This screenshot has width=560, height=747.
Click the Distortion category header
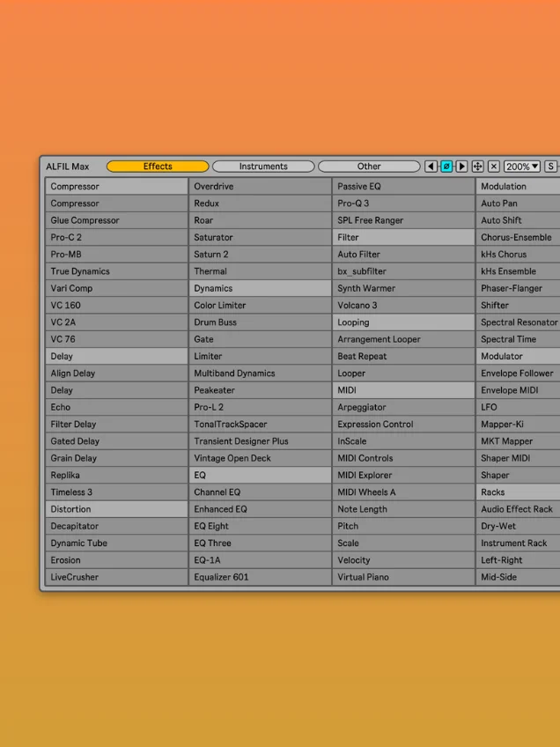116,509
